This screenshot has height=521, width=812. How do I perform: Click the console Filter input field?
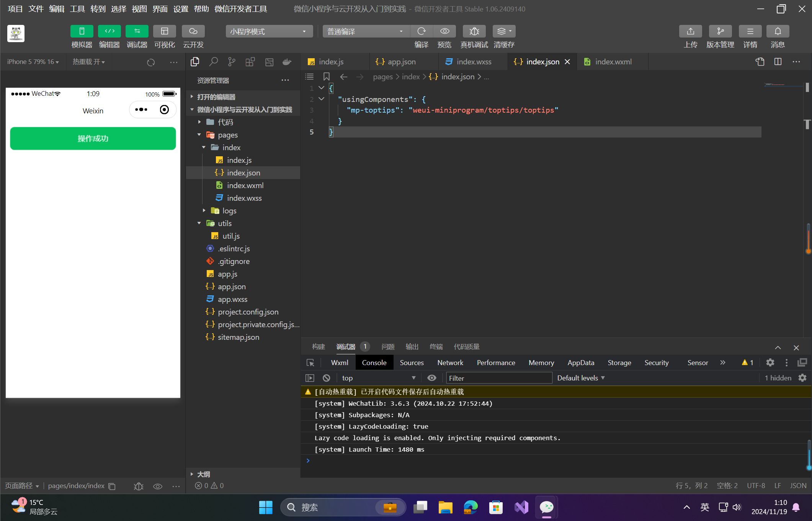(x=498, y=378)
